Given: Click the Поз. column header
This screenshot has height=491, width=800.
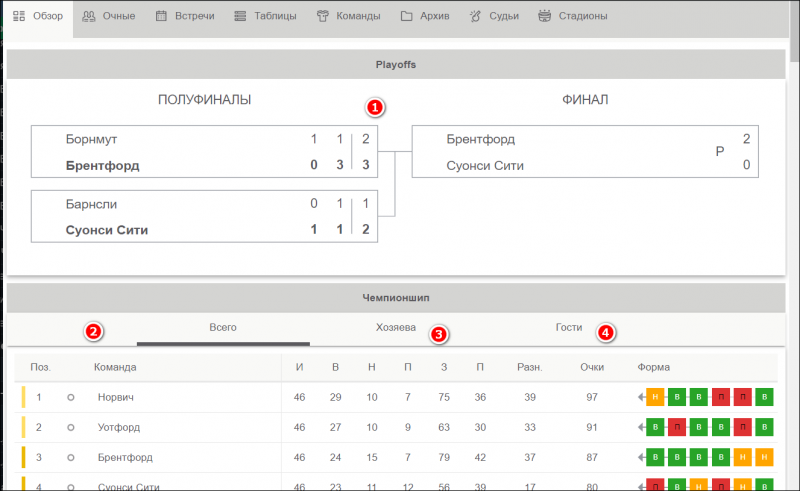Looking at the screenshot, I should tap(41, 367).
